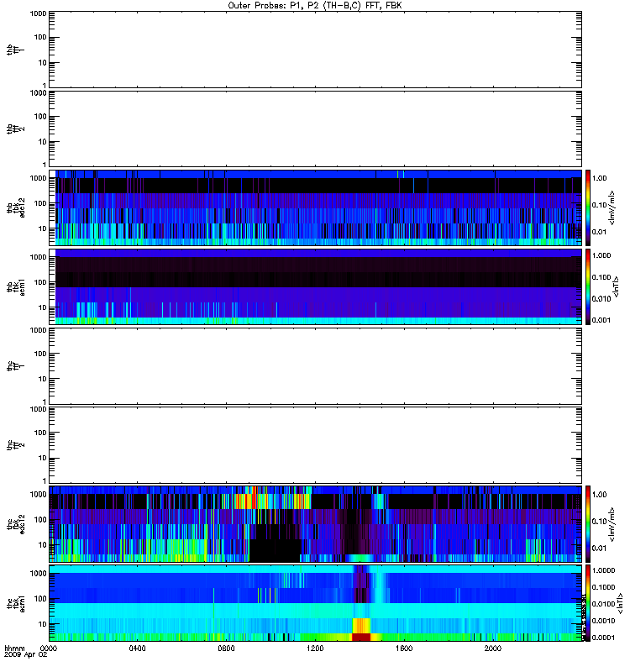Viewport: 630px width, 672px height.
Task: Click the first thb panel's axis label ending '1'
Action: coord(16,50)
